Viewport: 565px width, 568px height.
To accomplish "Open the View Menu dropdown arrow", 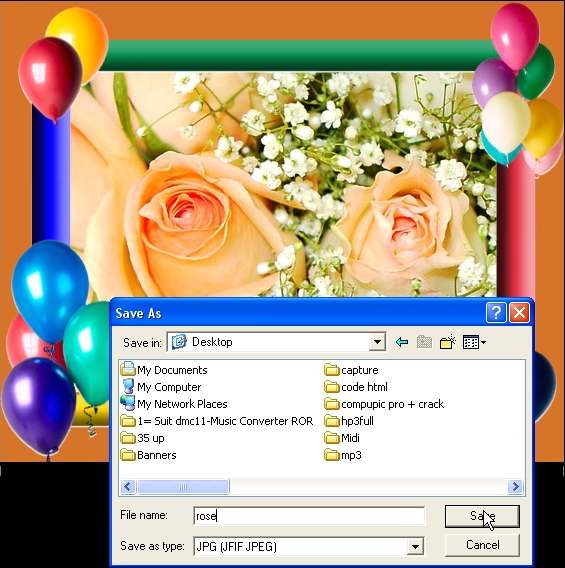I will pyautogui.click(x=484, y=342).
